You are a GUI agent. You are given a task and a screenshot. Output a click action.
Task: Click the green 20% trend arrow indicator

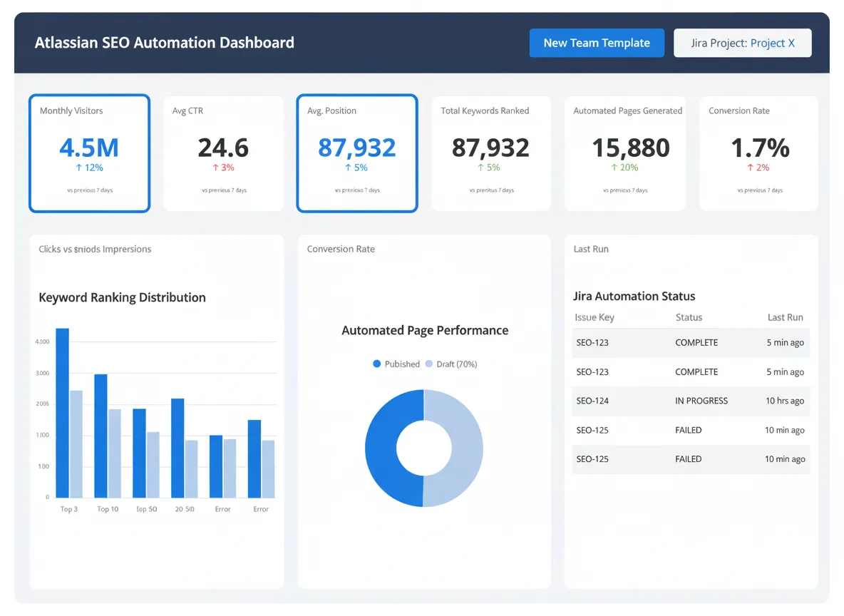pos(614,168)
